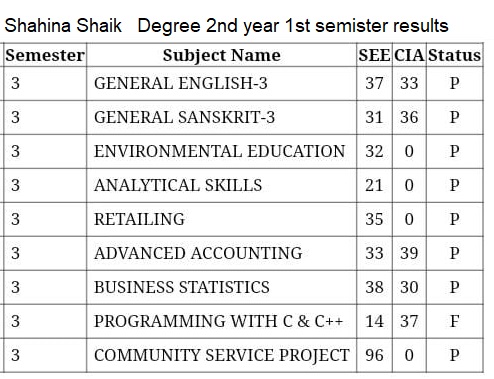Click CIA mark 39 for Advanced Accounting
Screen dimensions: 494x379
(409, 253)
